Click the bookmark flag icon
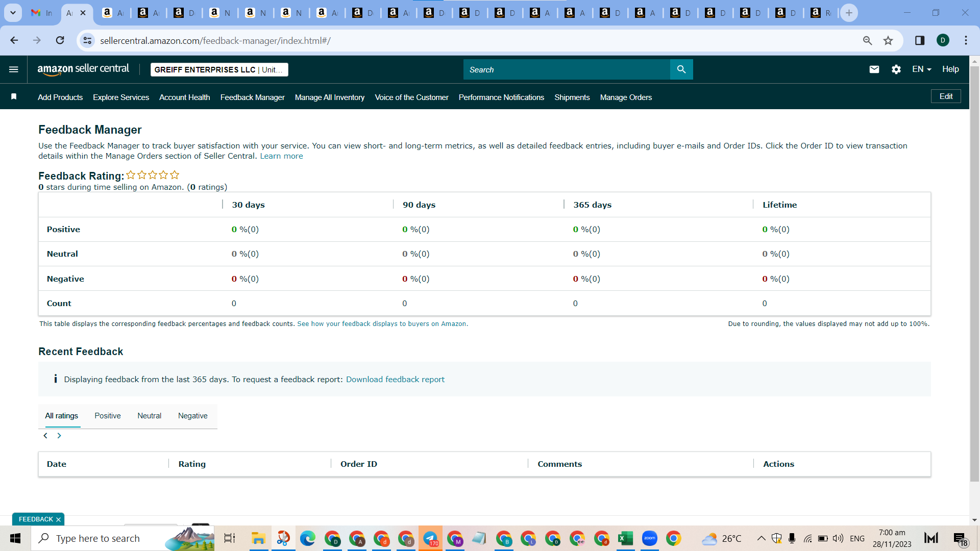Image resolution: width=980 pixels, height=551 pixels. click(14, 97)
